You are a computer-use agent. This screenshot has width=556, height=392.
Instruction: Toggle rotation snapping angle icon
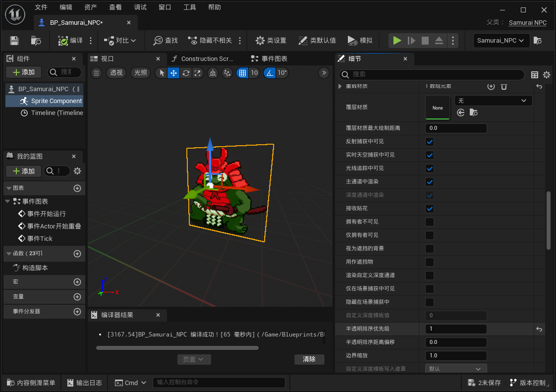coord(270,73)
